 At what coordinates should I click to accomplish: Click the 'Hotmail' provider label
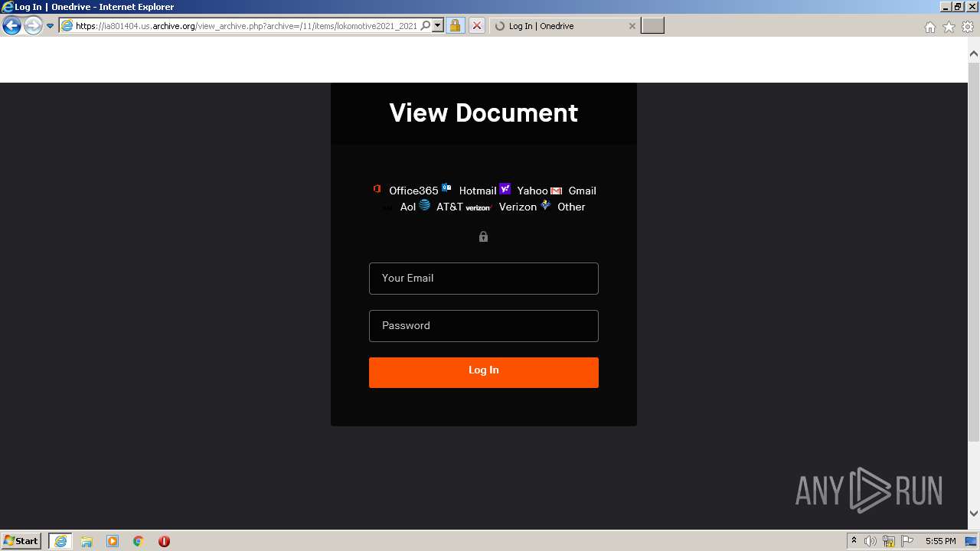point(478,191)
